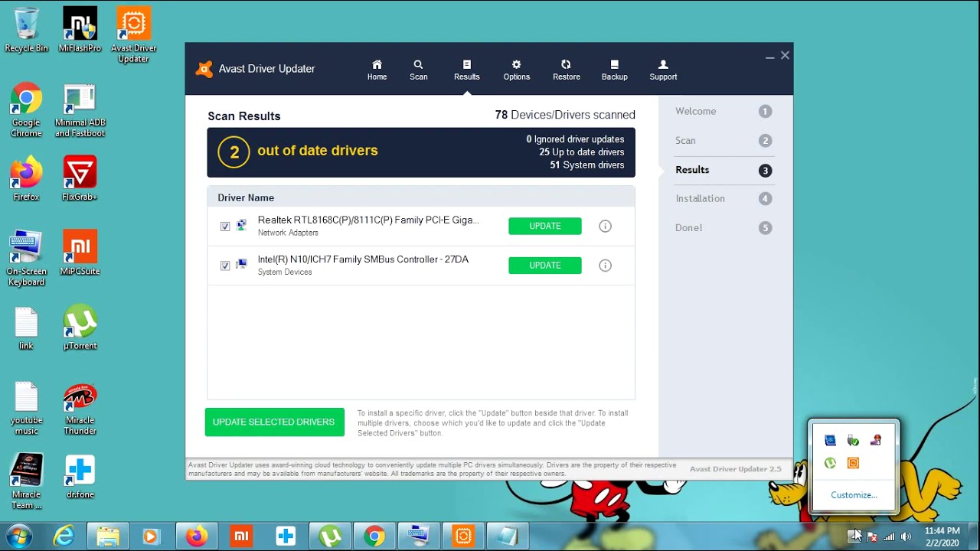The height and width of the screenshot is (551, 980).
Task: Select the On-Screen Keyboard desktop icon
Action: (x=26, y=259)
